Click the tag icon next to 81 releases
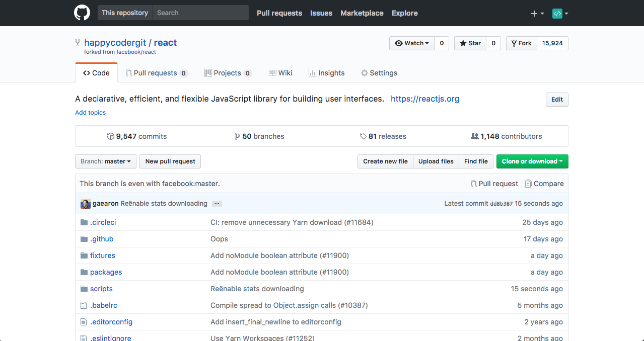This screenshot has width=644, height=341. point(363,136)
